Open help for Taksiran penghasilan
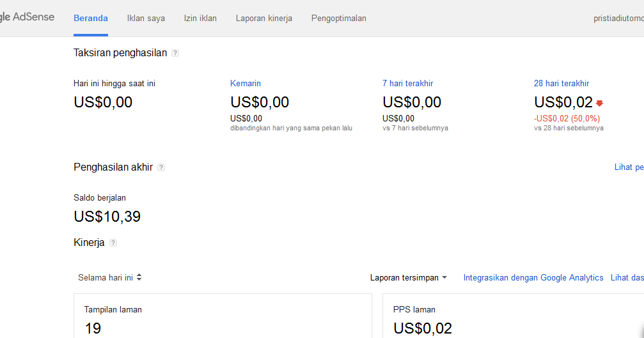The width and height of the screenshot is (644, 338). point(175,53)
